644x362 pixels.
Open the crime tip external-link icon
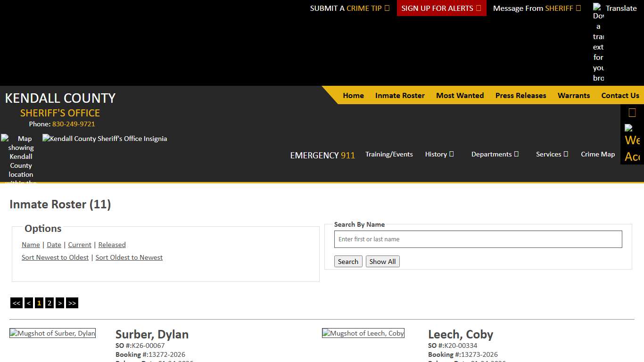click(387, 8)
